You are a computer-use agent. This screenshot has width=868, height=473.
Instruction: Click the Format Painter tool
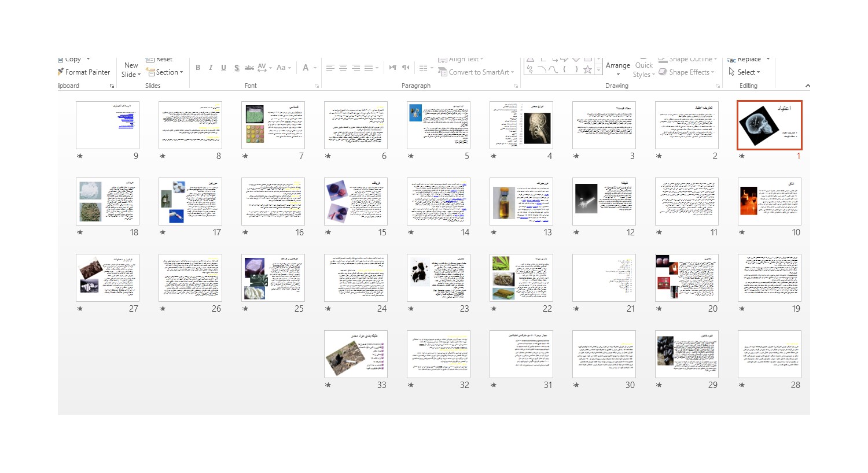point(84,72)
